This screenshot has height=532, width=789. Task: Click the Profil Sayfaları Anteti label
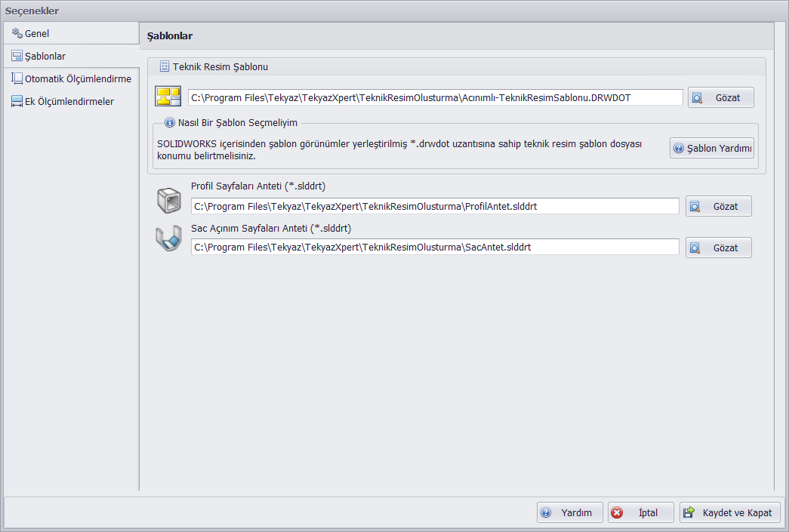pos(258,186)
